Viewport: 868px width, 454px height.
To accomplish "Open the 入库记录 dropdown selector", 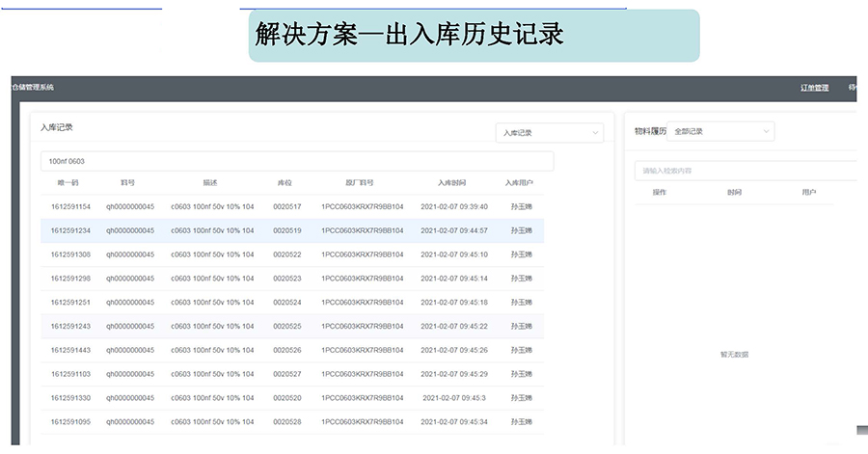I will pyautogui.click(x=549, y=133).
